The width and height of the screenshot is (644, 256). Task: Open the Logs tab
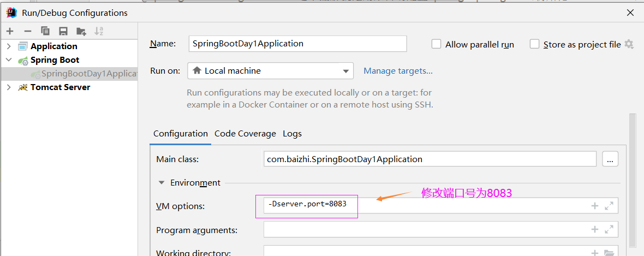[x=292, y=134]
